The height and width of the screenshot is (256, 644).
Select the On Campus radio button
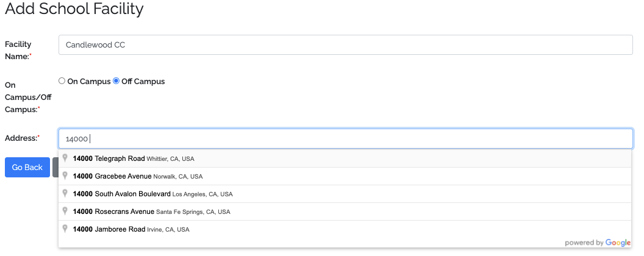pos(62,81)
